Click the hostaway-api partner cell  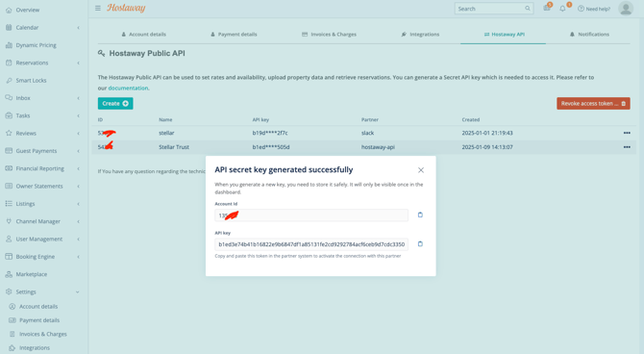378,147
